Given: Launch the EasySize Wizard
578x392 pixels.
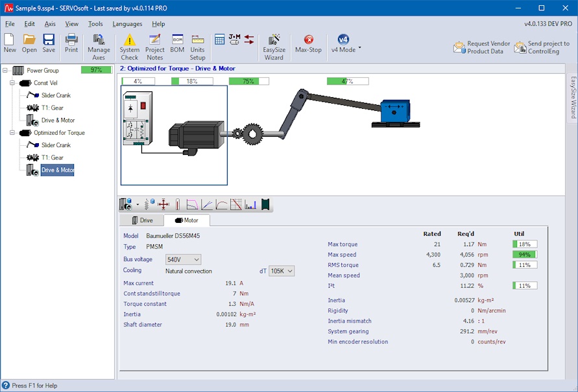Looking at the screenshot, I should (274, 44).
